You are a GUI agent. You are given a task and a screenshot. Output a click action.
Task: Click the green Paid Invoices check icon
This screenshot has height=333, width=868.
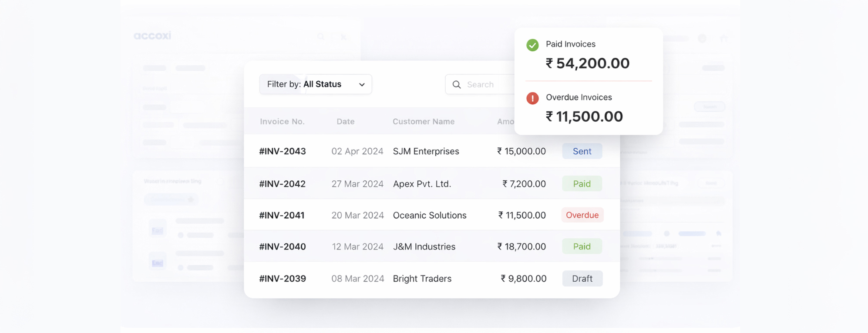click(532, 44)
